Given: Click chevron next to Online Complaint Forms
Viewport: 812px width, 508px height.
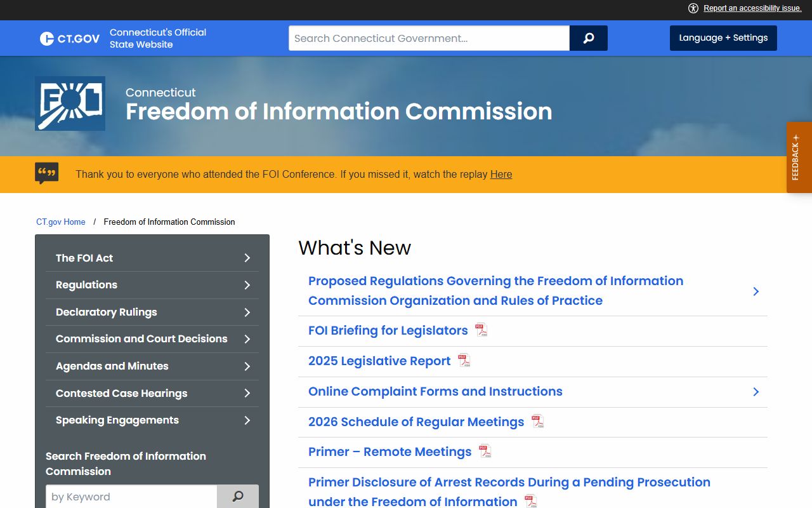Looking at the screenshot, I should (756, 392).
